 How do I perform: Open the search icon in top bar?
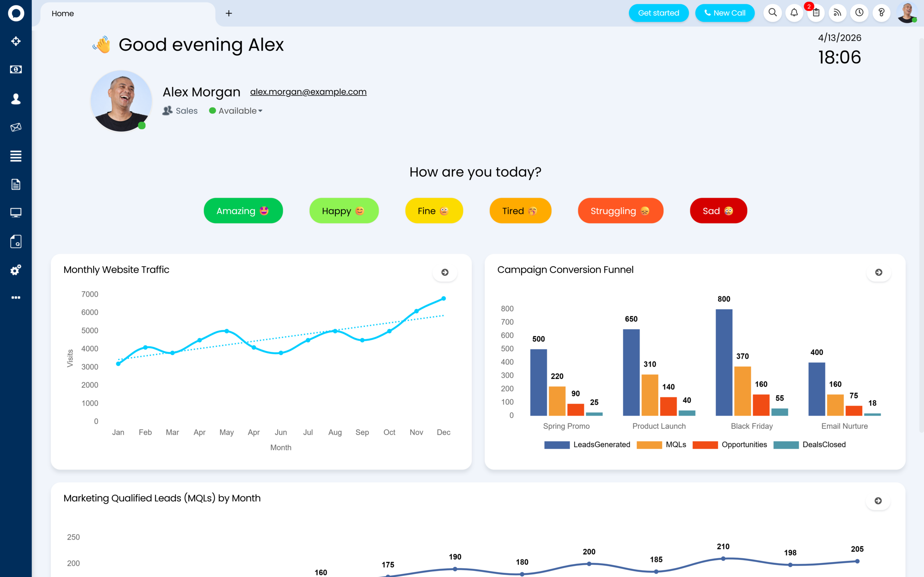tap(772, 13)
